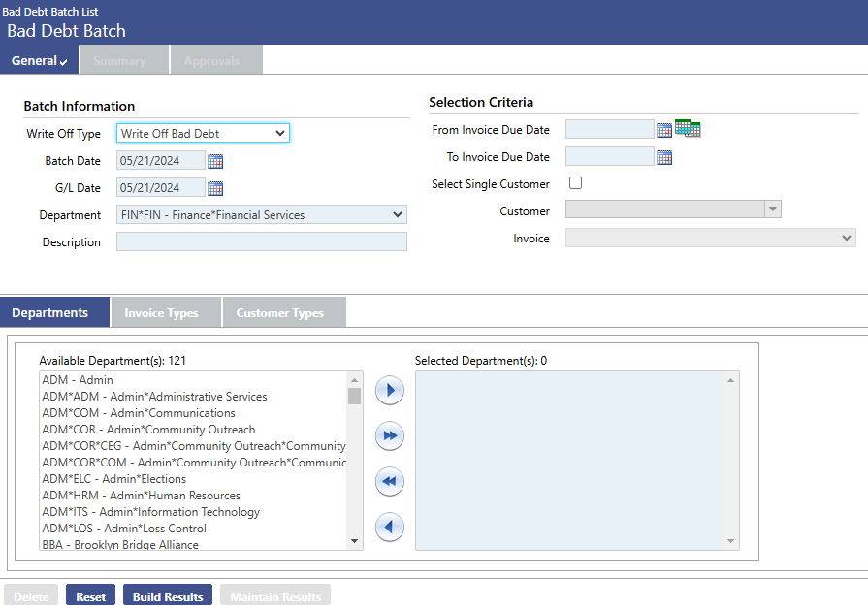Select 'ADM*COM - Admin*Communications' department
This screenshot has width=868, height=610.
(x=193, y=413)
